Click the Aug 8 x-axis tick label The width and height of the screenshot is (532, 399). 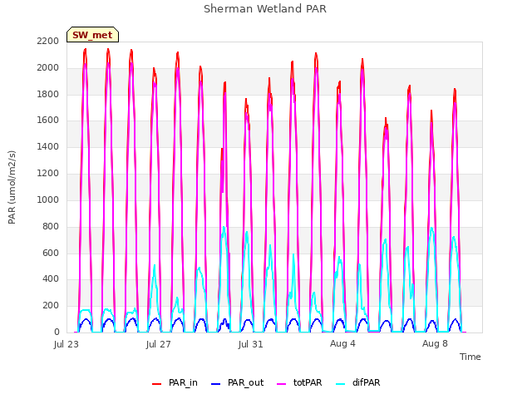(x=435, y=343)
